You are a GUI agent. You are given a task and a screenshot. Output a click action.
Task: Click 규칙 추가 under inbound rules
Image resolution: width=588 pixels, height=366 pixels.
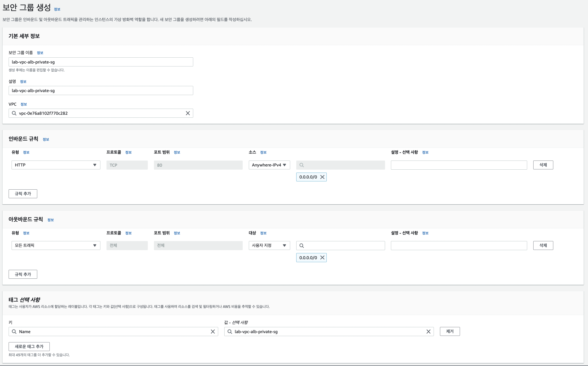[x=23, y=194]
